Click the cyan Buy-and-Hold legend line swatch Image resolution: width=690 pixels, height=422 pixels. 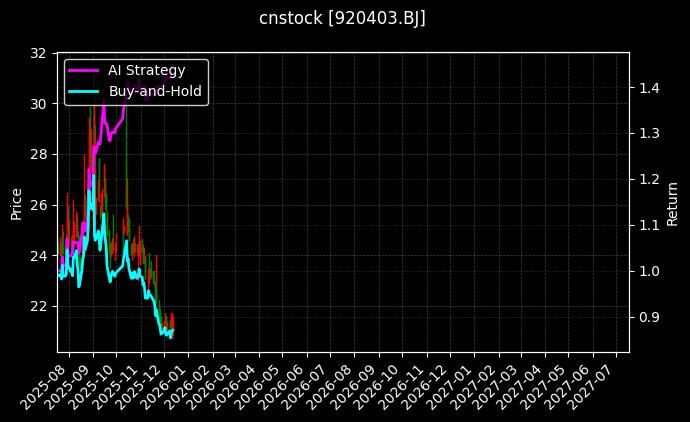84,91
